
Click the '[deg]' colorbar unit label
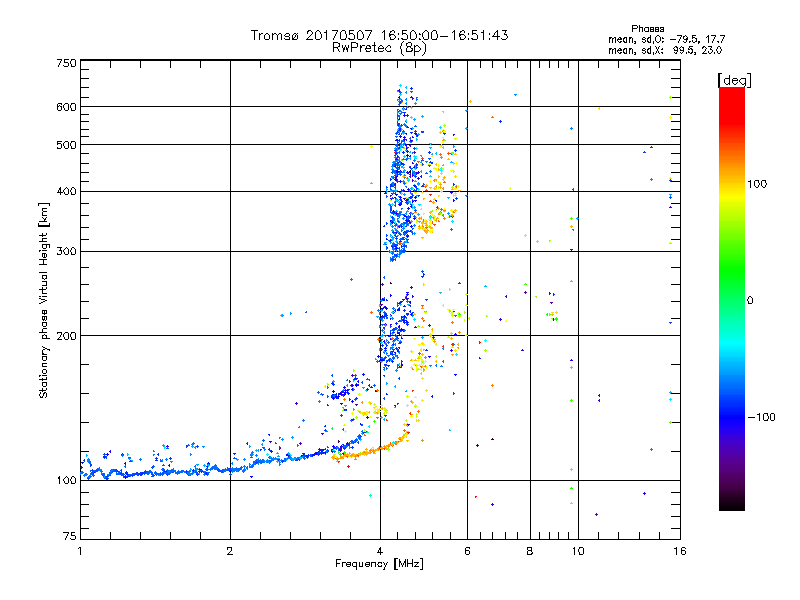click(x=734, y=80)
